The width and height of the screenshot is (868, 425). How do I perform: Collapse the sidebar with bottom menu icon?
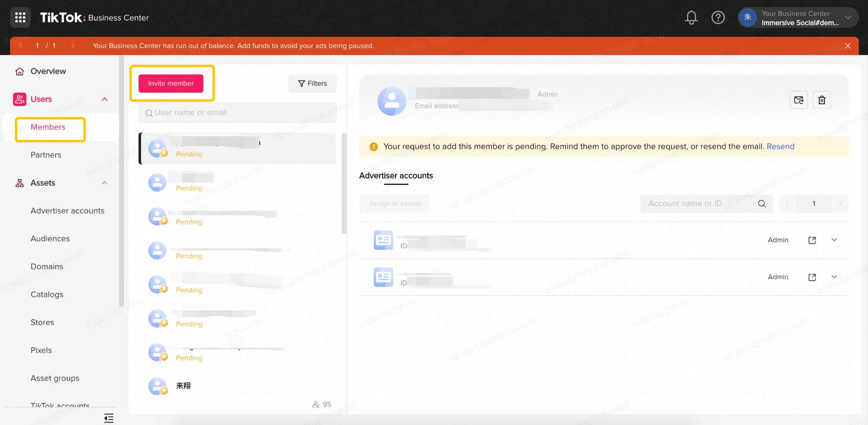coord(109,418)
